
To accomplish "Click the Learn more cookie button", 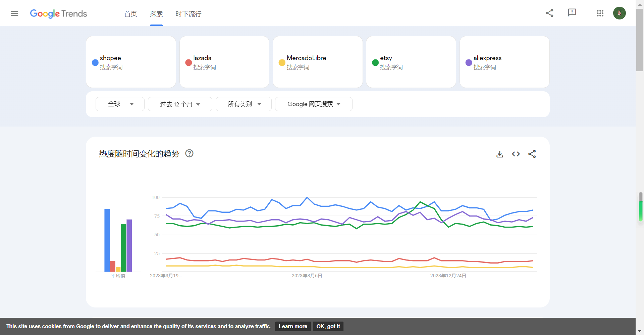I will [292, 326].
